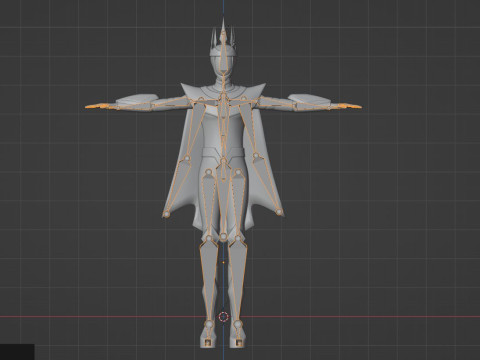Viewport: 480px width, 360px height.
Task: Select the highlighted hand bones on screen-left
Action: [x=99, y=106]
